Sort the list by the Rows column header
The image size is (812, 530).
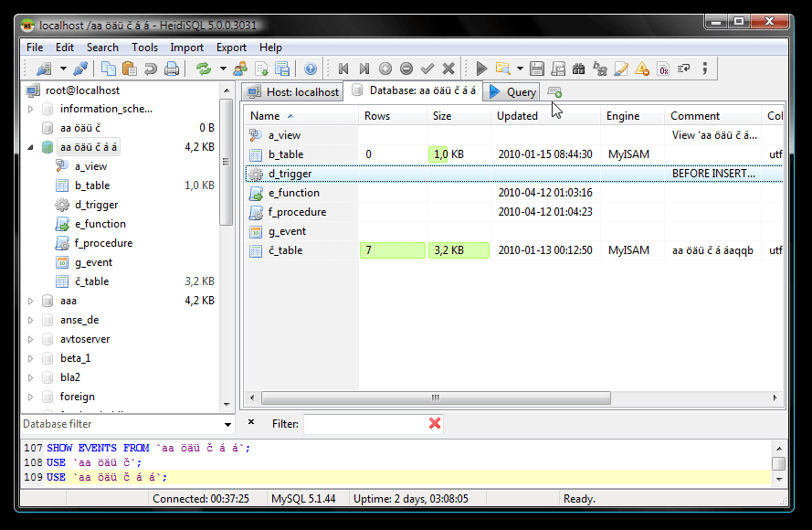pos(392,116)
